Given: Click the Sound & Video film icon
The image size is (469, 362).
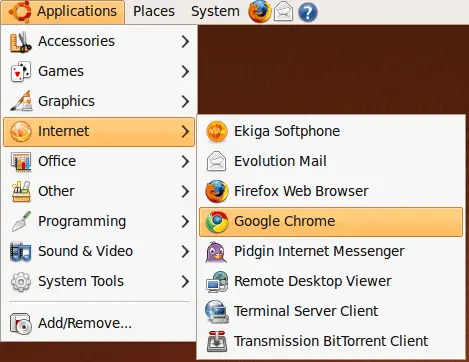Looking at the screenshot, I should 20,251.
